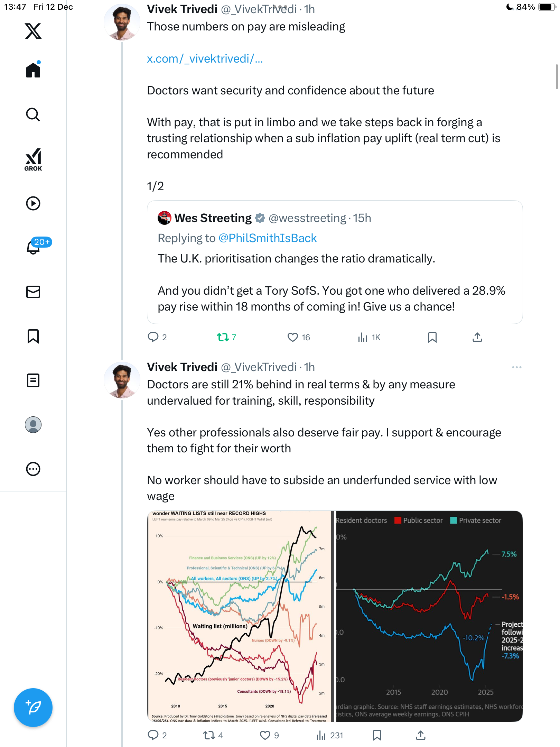Screen dimensions: 560x747
Task: Open share options for the first tweet
Action: [477, 337]
